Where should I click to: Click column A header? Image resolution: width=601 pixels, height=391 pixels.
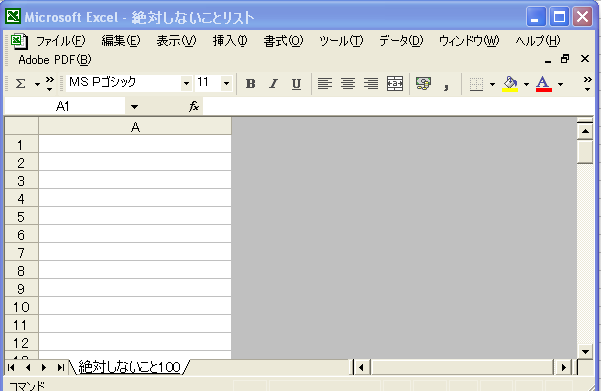coord(135,126)
